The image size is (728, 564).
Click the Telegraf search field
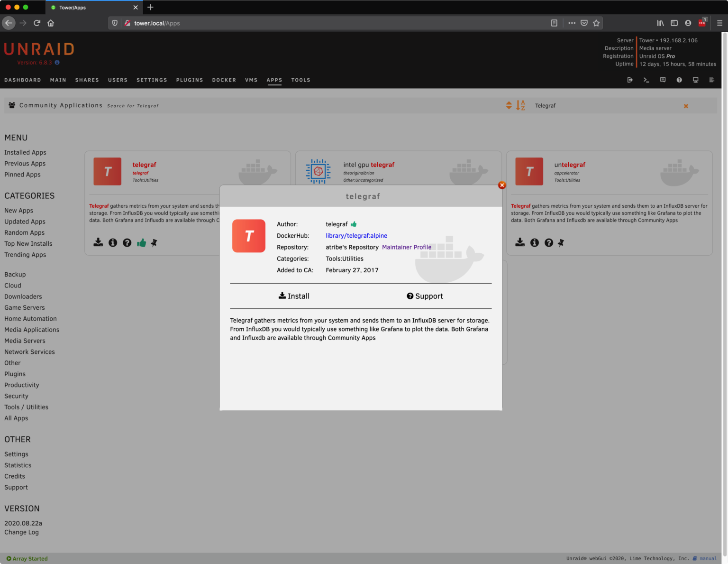[x=607, y=106]
